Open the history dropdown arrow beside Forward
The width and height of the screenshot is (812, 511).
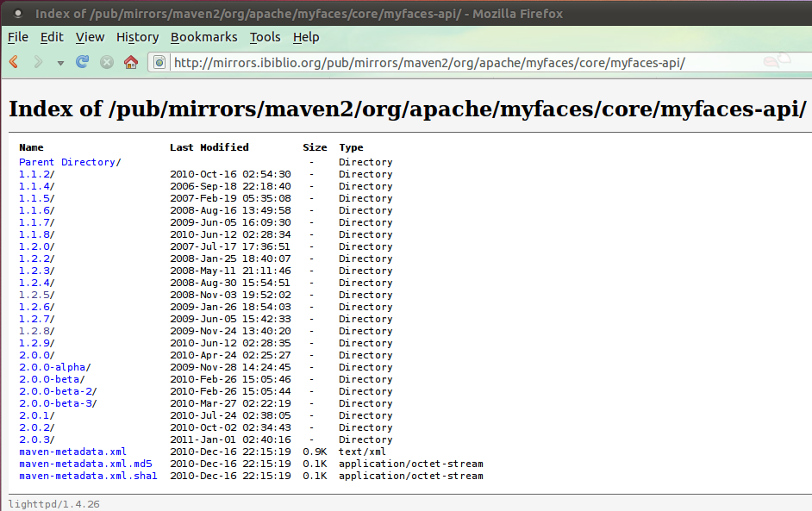tap(60, 63)
